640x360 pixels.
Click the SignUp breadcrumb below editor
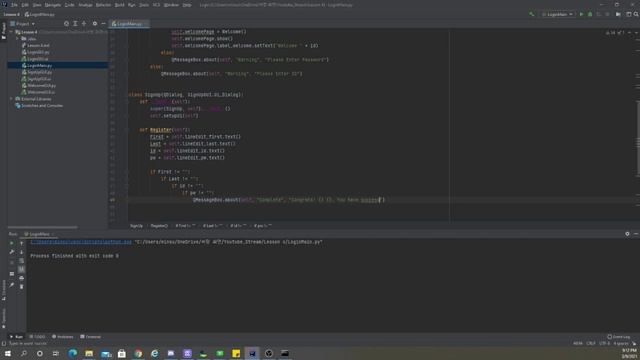tap(136, 226)
